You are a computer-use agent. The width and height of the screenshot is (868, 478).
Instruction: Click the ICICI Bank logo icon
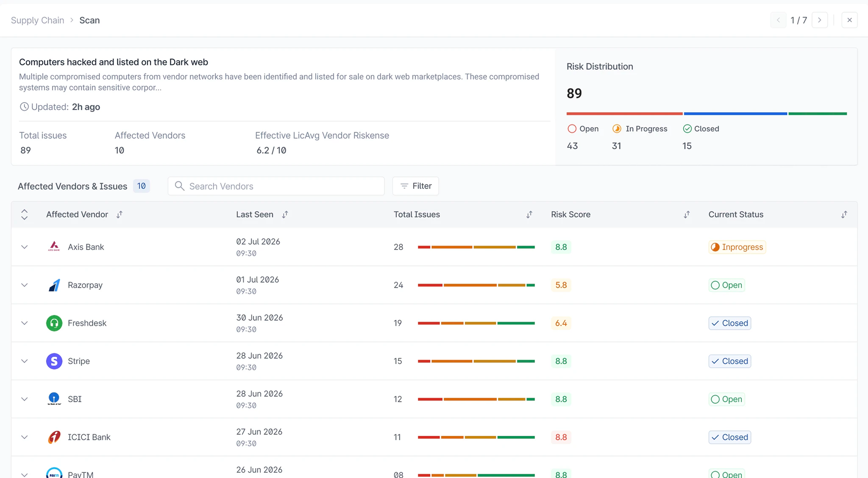click(x=54, y=437)
